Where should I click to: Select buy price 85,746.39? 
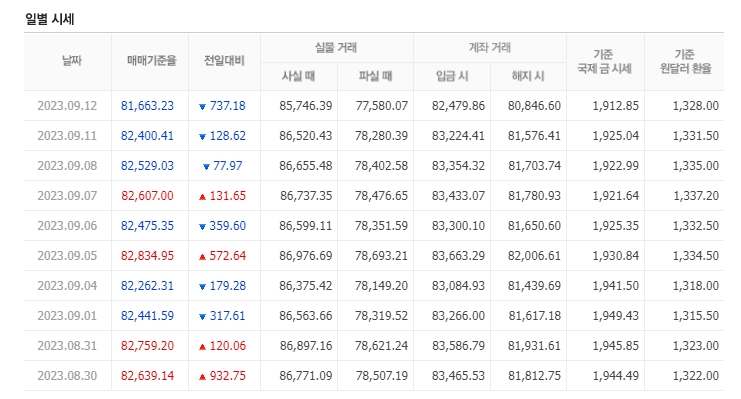pyautogui.click(x=306, y=105)
